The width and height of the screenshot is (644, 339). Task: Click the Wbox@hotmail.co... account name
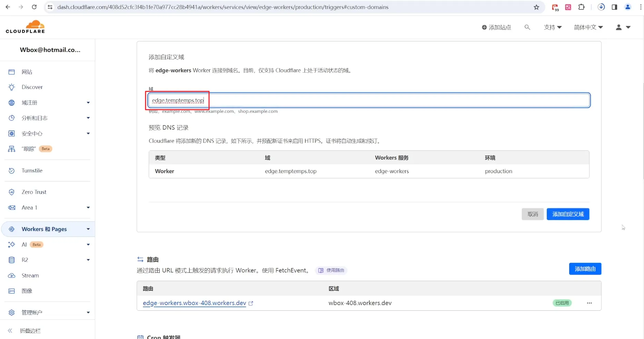coord(50,50)
